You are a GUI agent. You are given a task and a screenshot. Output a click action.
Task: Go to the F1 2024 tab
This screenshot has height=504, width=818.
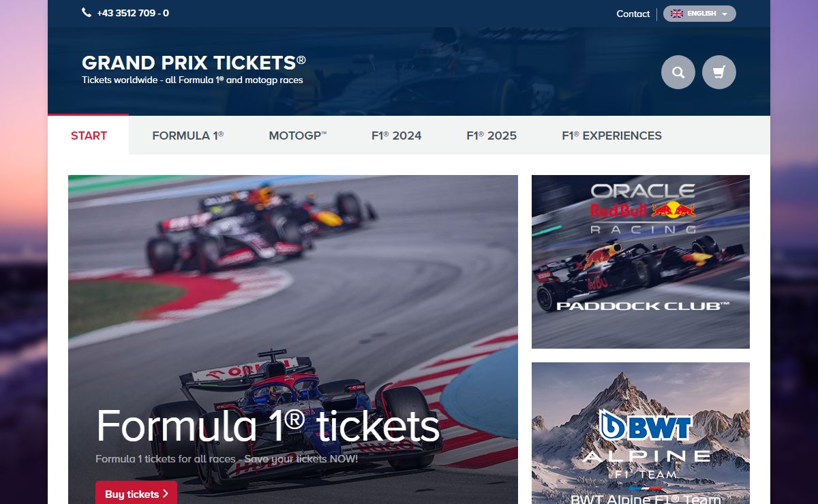pos(397,136)
